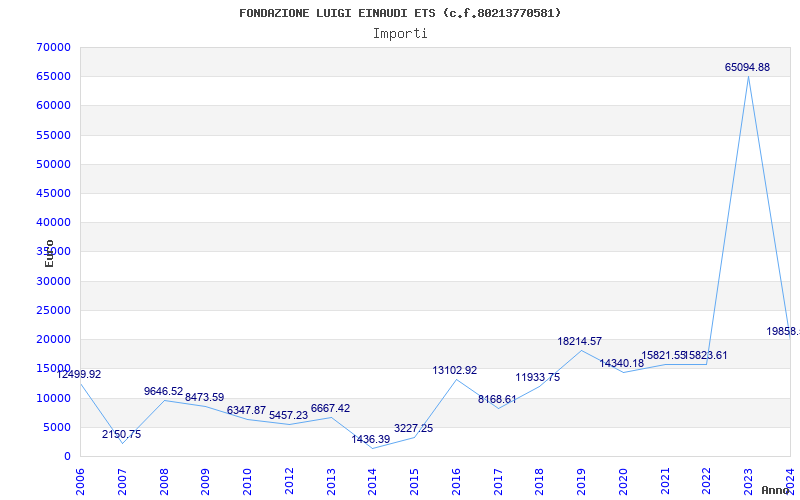
Task: Click the 2017 x-axis year label
Action: 498,481
